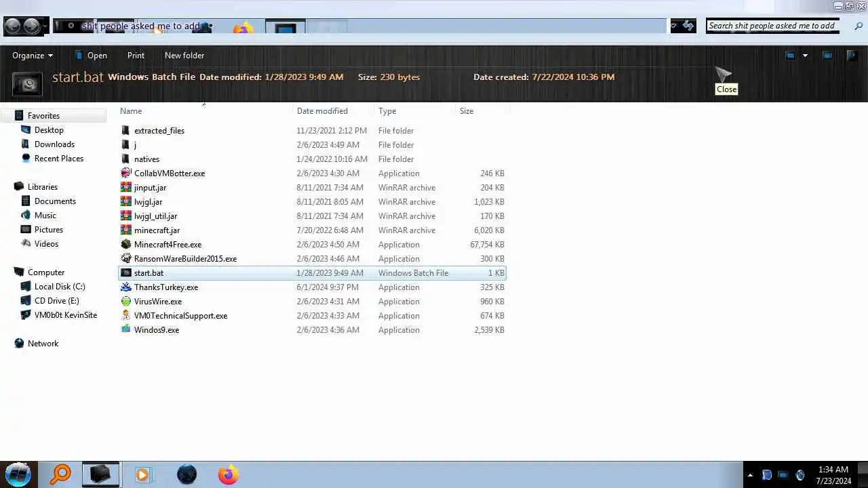Select the lwjgl.jar archive icon
Viewport: 868px width, 488px height.
pos(125,202)
